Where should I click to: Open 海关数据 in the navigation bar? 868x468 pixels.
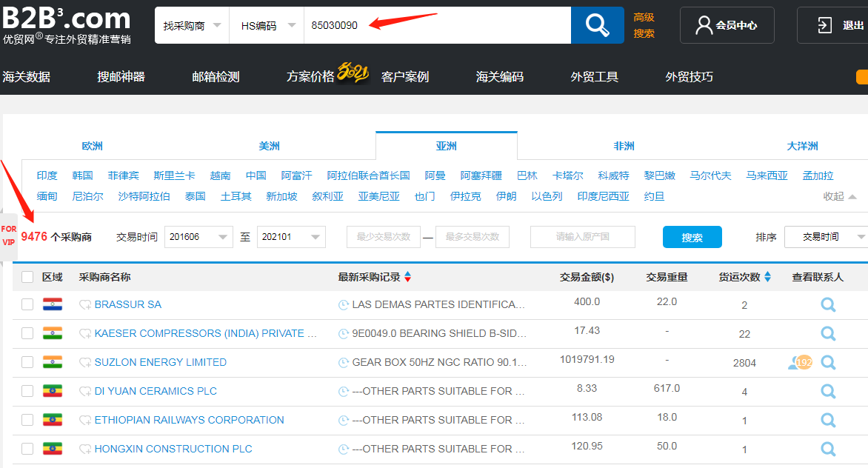tap(26, 77)
